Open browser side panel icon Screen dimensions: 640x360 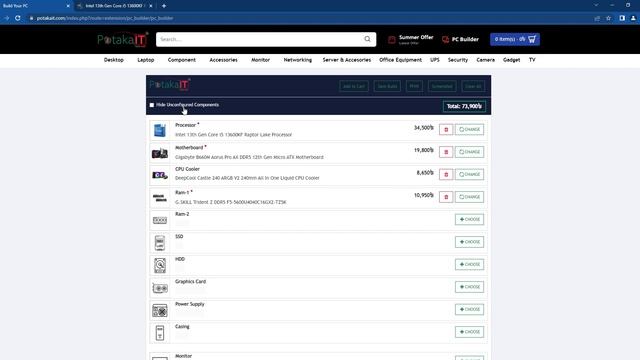click(x=622, y=18)
